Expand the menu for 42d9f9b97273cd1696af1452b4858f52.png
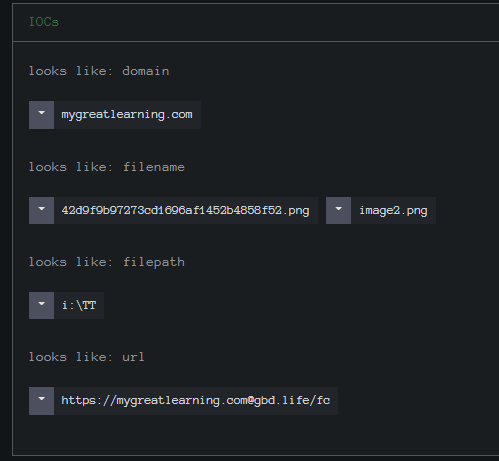499x461 pixels. [x=41, y=210]
